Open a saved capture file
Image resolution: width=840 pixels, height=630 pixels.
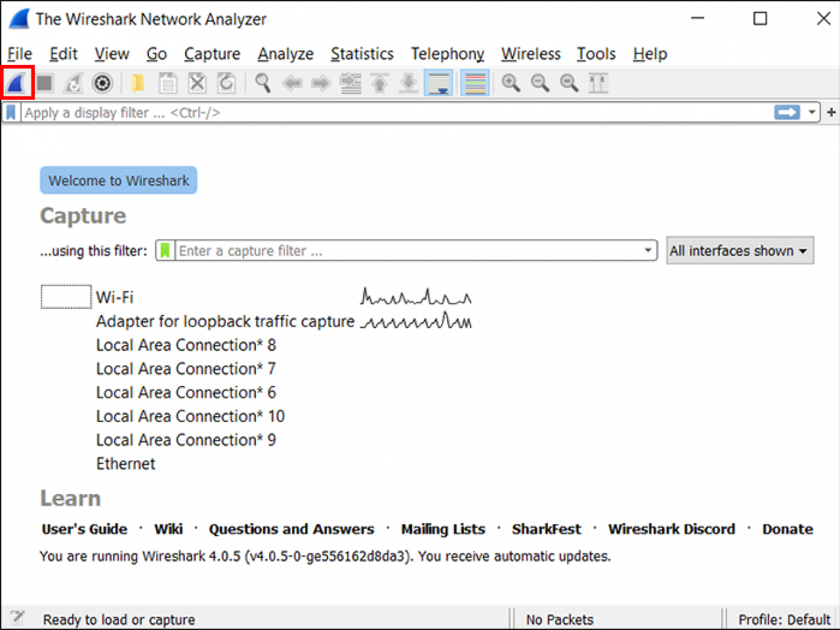[138, 83]
